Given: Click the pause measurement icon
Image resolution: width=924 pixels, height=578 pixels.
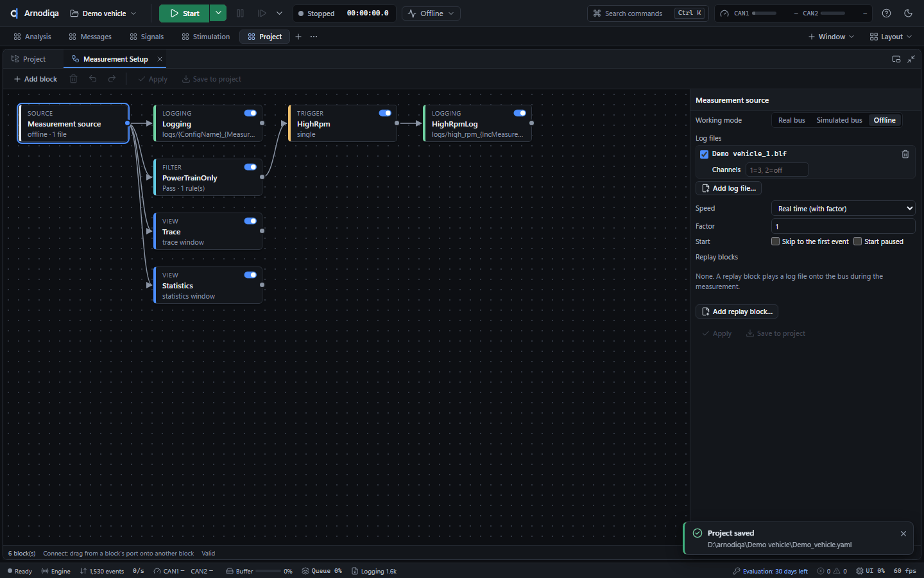Looking at the screenshot, I should [x=241, y=13].
